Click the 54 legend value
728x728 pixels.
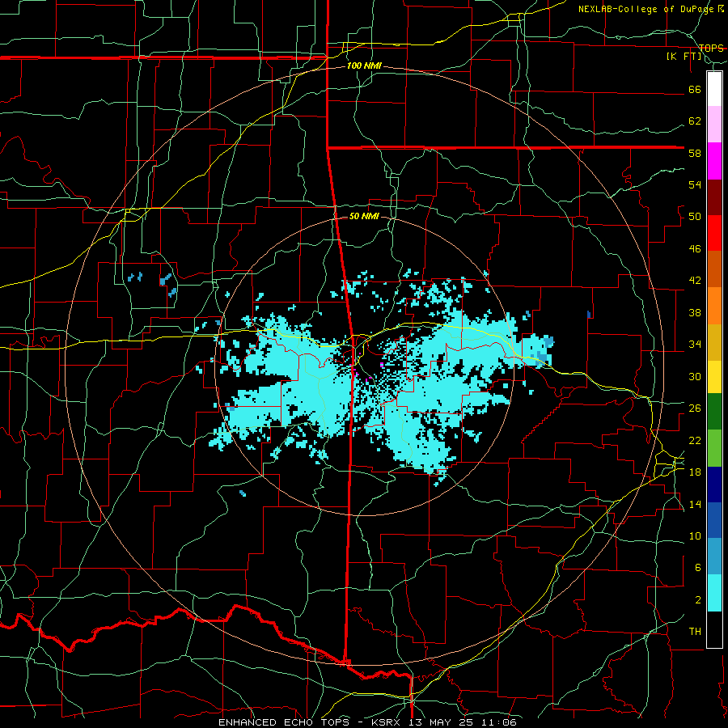point(695,184)
